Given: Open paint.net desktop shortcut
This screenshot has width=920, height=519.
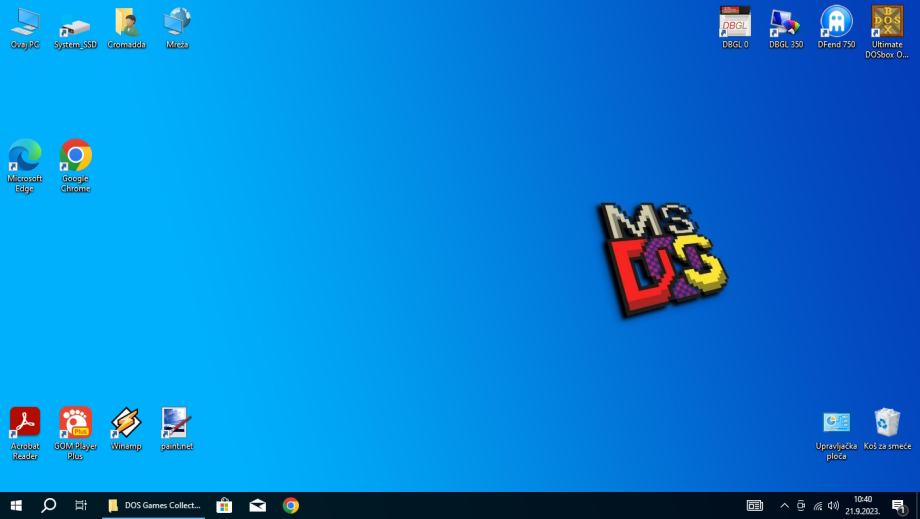Looking at the screenshot, I should (x=177, y=429).
